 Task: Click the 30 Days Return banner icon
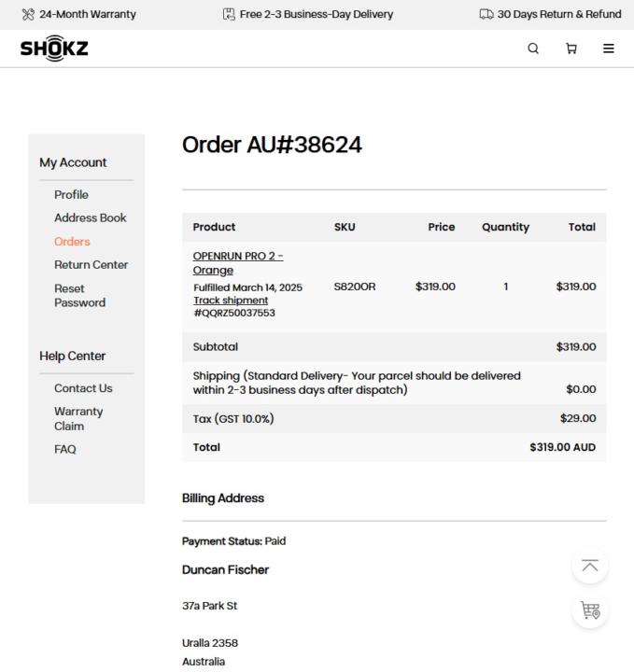486,14
